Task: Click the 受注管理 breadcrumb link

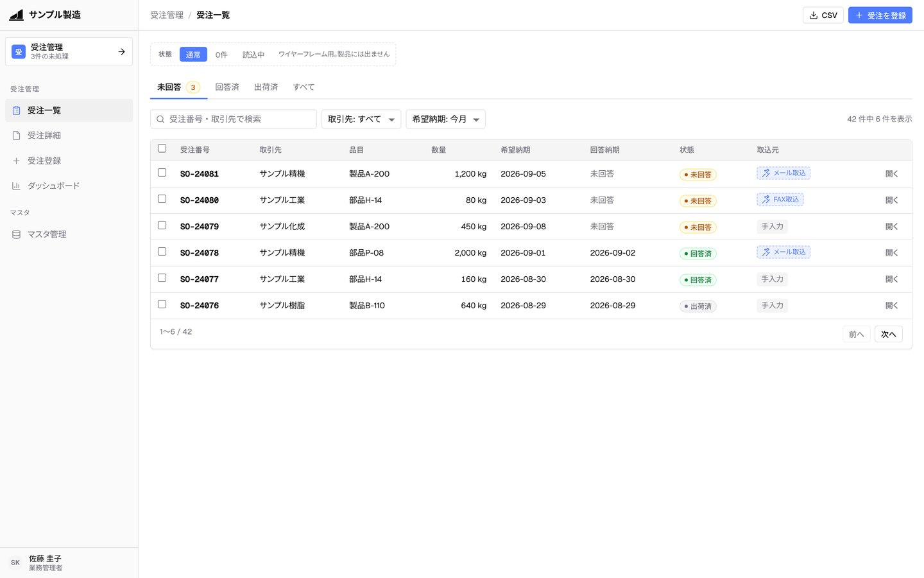Action: (167, 15)
